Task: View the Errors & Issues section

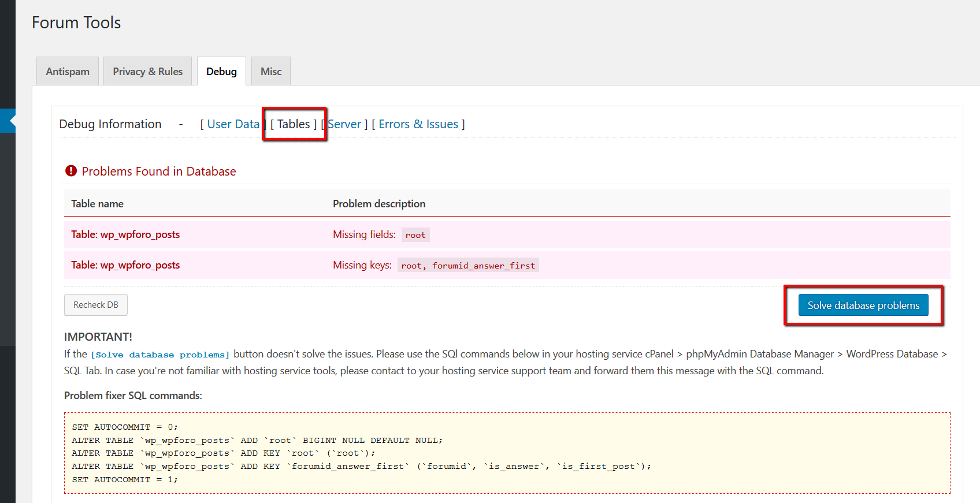Action: (x=418, y=124)
